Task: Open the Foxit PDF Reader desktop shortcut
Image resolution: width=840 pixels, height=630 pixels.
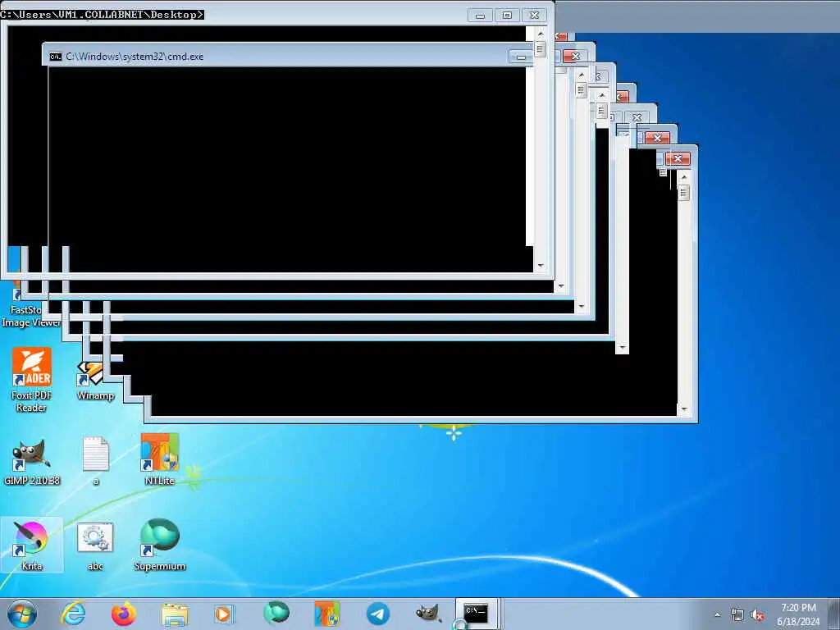Action: tap(32, 380)
